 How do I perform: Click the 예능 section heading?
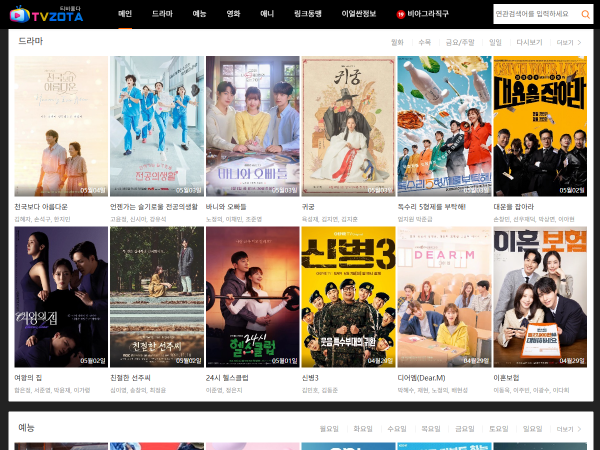[x=26, y=427]
